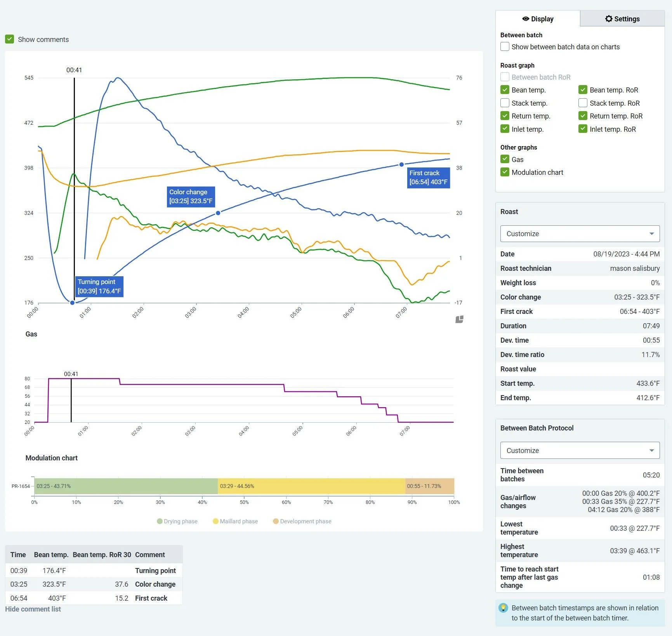Click the Color change comment row
This screenshot has width=672, height=636.
[x=94, y=584]
